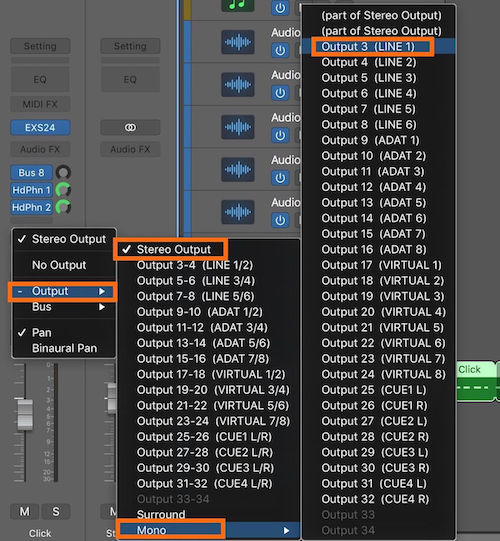This screenshot has height=541, width=500.
Task: Click the HdPhn 2 send knob
Action: point(63,207)
